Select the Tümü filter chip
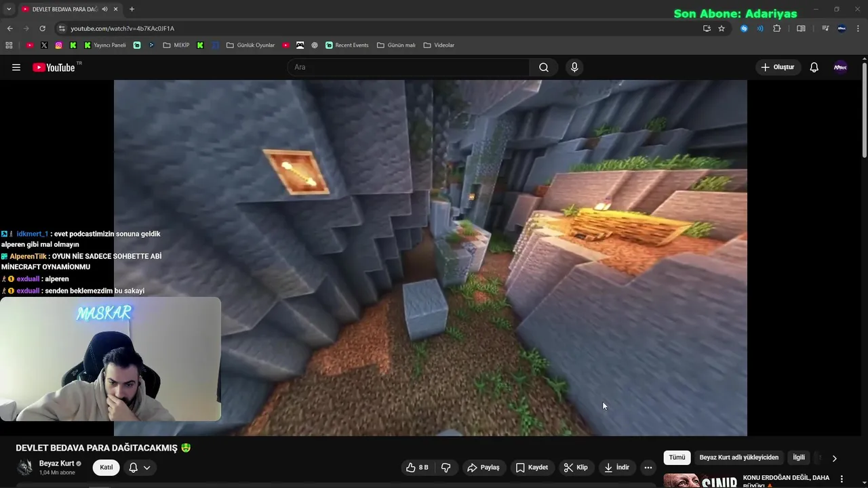The height and width of the screenshot is (488, 868). coord(677,457)
